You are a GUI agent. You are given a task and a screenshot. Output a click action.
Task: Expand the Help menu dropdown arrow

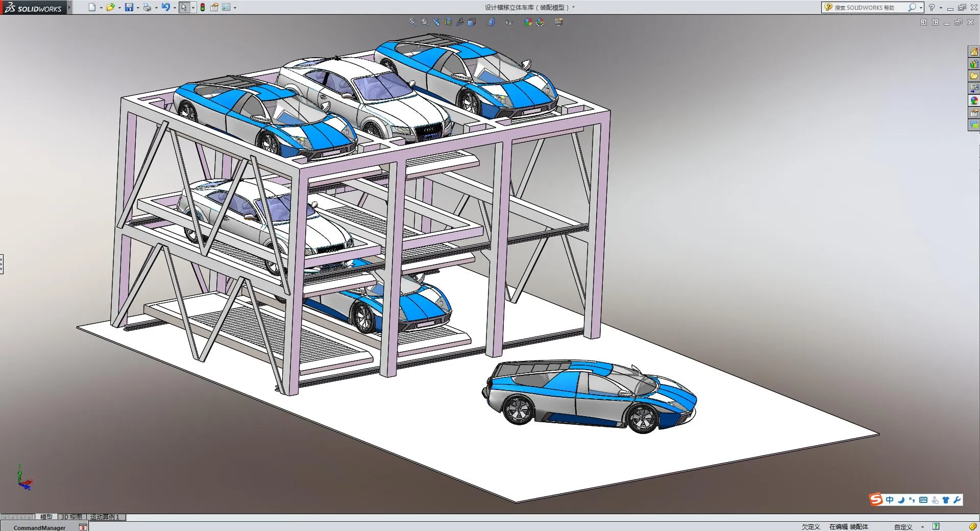point(941,8)
